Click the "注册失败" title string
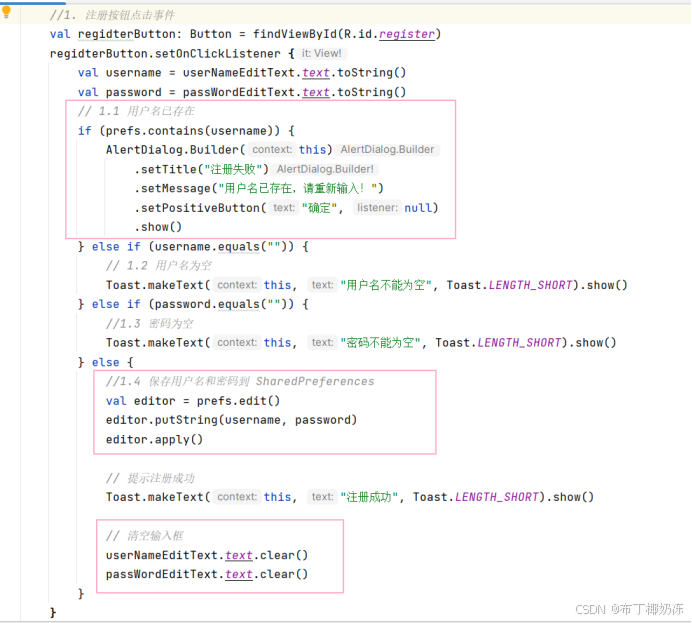The height and width of the screenshot is (623, 692). (x=233, y=169)
